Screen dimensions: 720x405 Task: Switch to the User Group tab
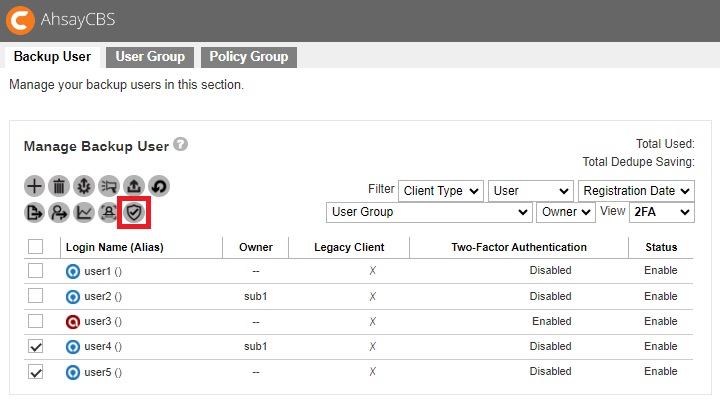coord(150,57)
